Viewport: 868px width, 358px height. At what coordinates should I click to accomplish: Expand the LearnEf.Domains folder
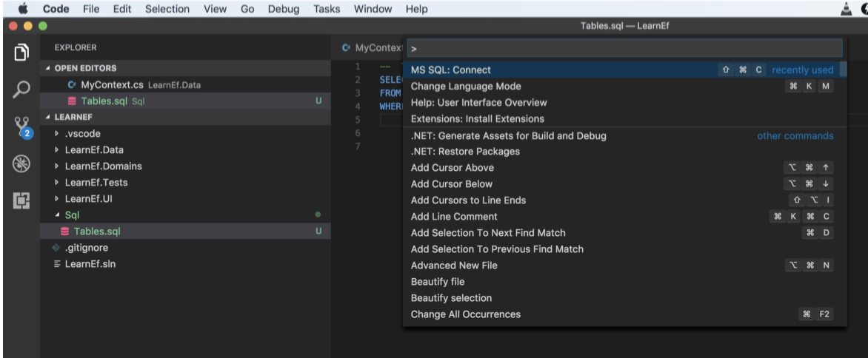[56, 166]
